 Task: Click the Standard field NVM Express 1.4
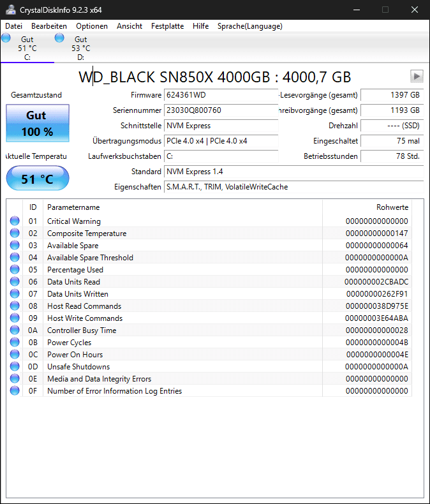(x=293, y=172)
